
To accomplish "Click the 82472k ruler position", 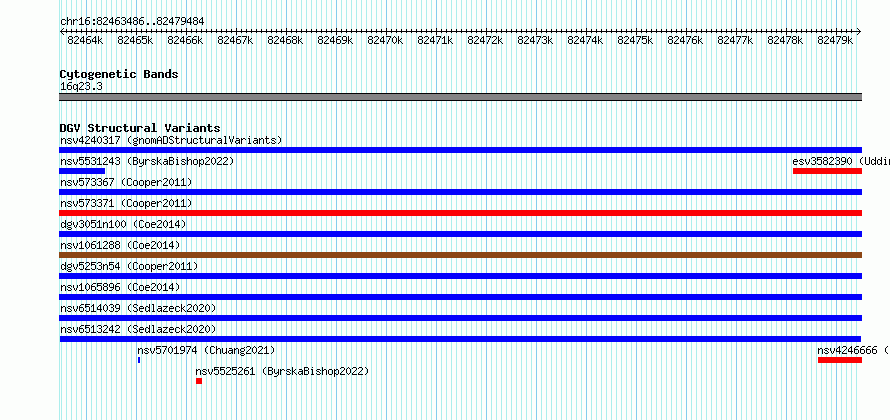I will point(485,40).
